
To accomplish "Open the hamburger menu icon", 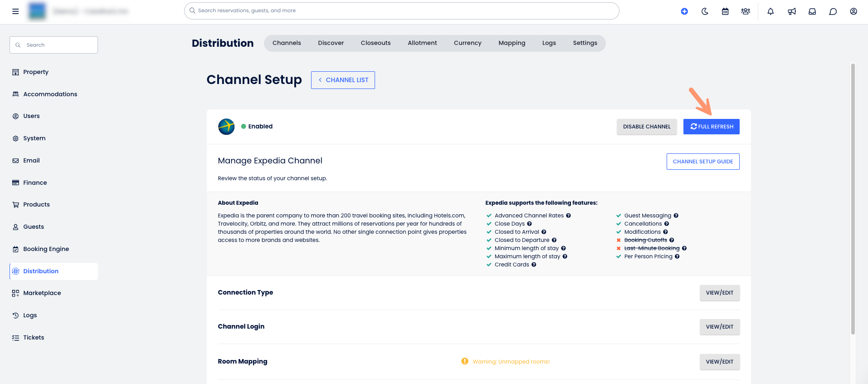I will (x=15, y=11).
